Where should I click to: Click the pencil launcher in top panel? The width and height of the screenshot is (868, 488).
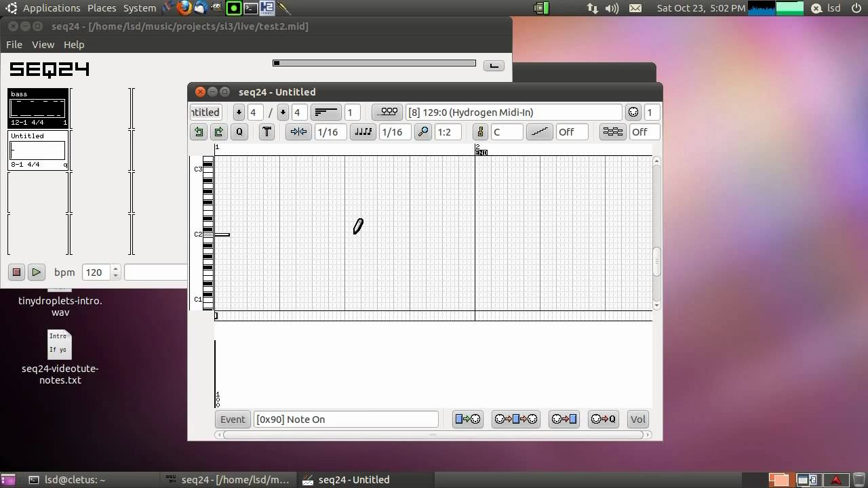[284, 8]
